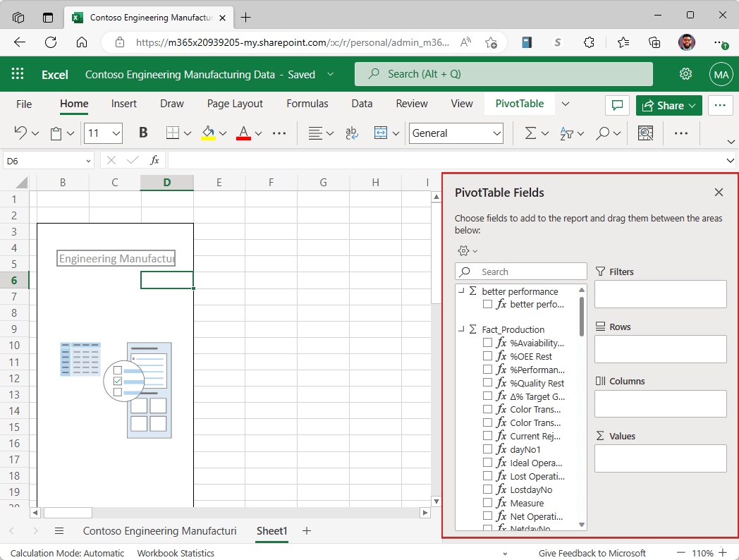The image size is (739, 560).
Task: Click the green Share button
Action: (x=668, y=105)
